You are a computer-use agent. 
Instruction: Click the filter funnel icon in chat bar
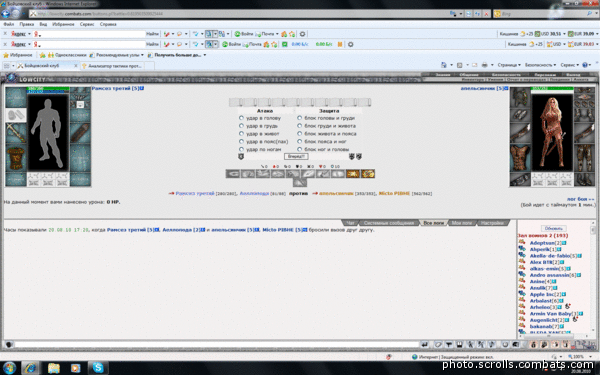click(x=449, y=345)
